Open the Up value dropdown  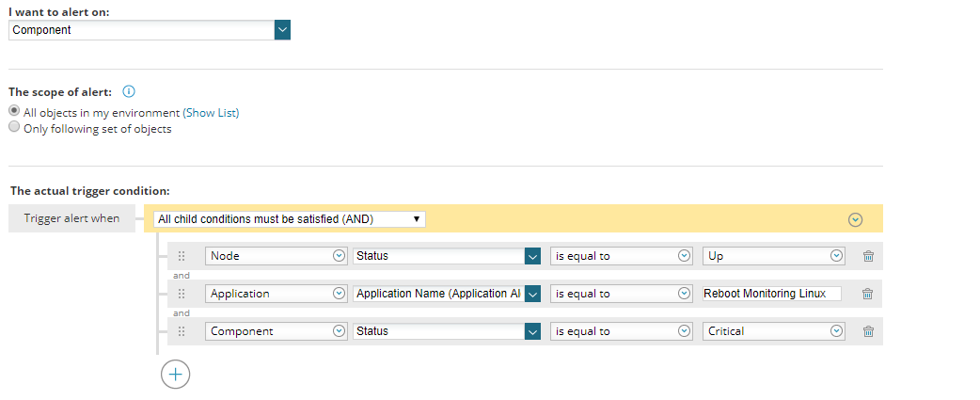tap(774, 256)
